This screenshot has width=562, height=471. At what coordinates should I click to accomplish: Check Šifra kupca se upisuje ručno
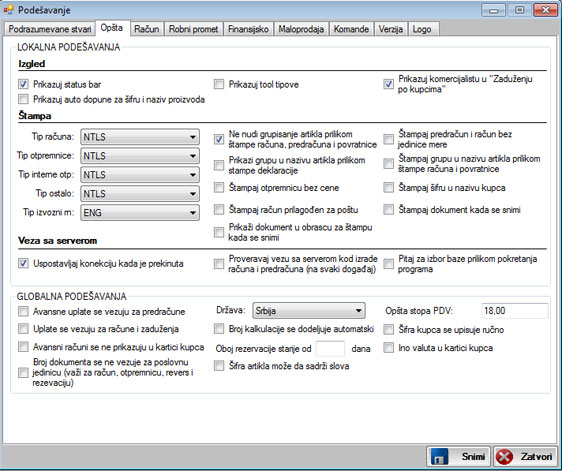point(389,329)
